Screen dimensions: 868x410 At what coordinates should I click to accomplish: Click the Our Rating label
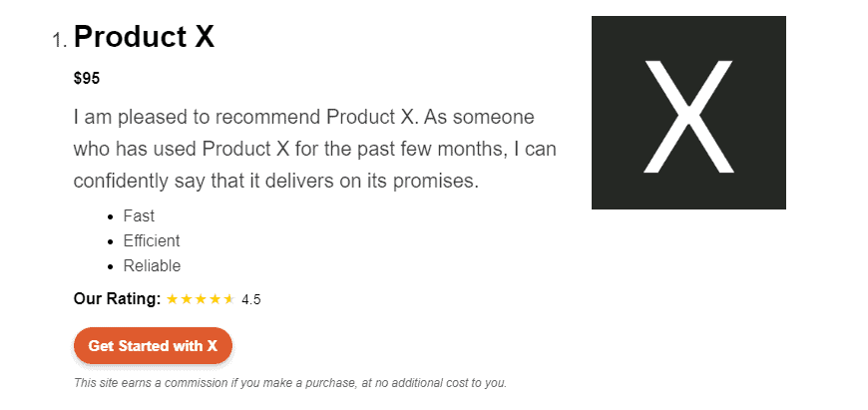tap(117, 298)
